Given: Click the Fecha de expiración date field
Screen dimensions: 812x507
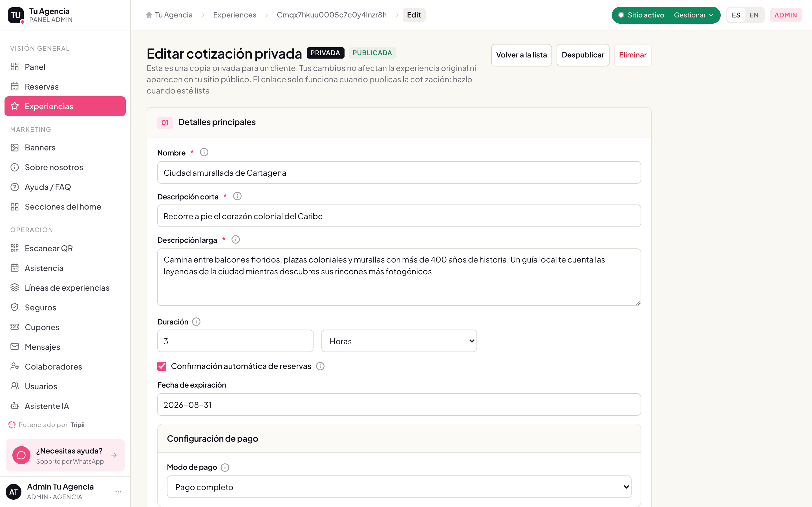Looking at the screenshot, I should tap(399, 405).
